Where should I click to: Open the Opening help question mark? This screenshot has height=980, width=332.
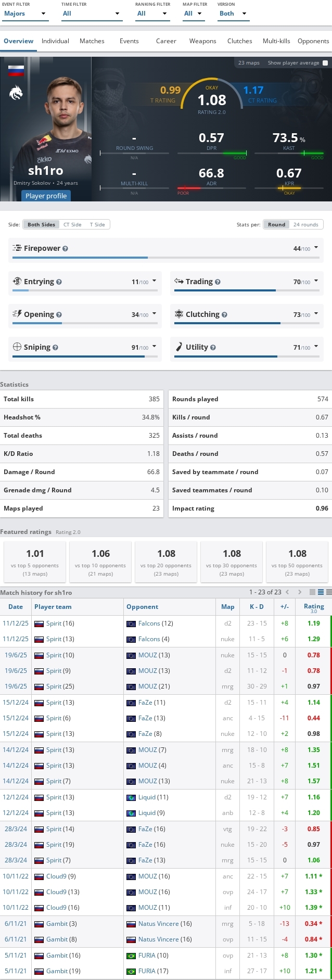click(x=59, y=315)
